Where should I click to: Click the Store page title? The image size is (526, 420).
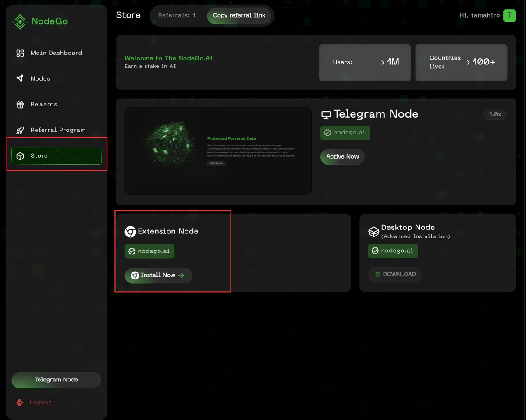(x=128, y=15)
